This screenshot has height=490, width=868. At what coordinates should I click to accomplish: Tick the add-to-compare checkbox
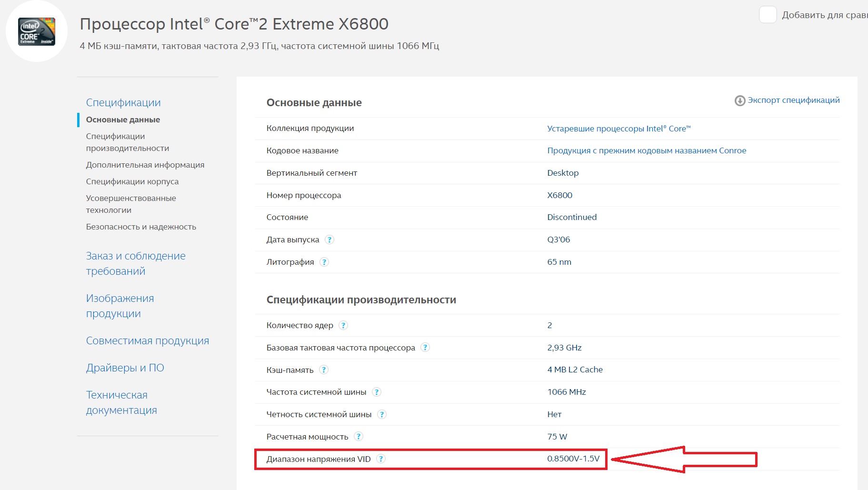click(768, 15)
